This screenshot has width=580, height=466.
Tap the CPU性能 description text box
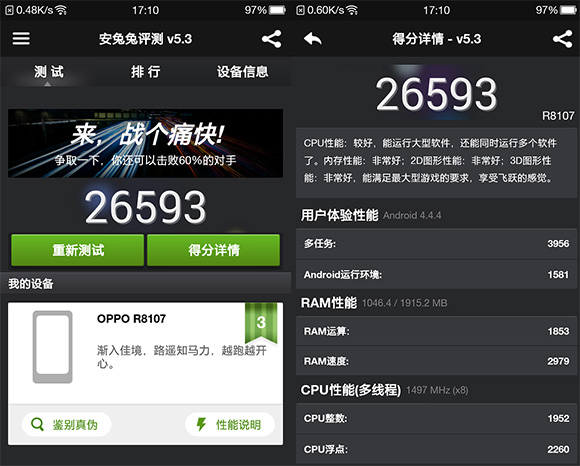436,162
